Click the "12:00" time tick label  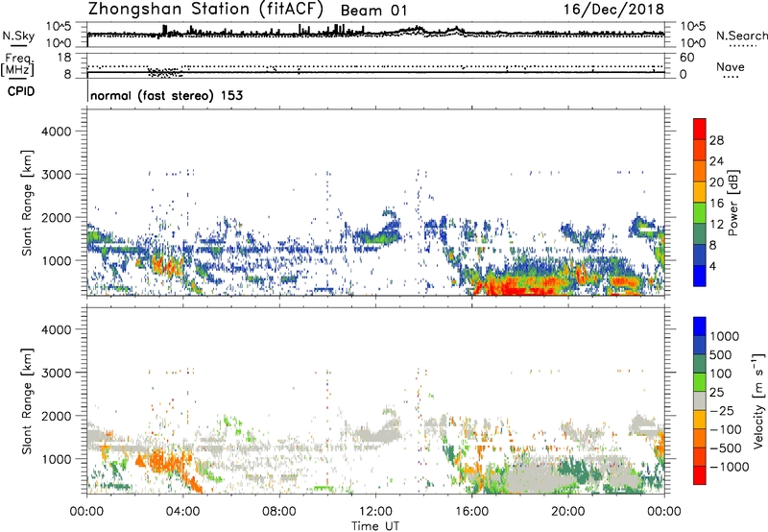[x=375, y=512]
